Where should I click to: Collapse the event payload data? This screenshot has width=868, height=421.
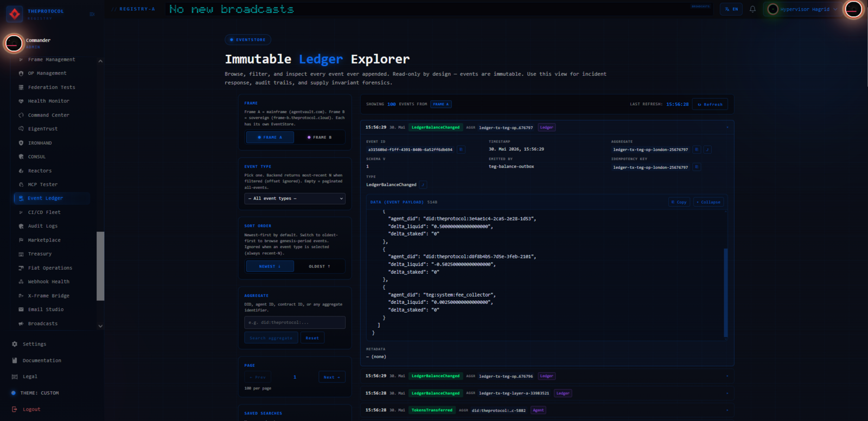[x=709, y=202]
